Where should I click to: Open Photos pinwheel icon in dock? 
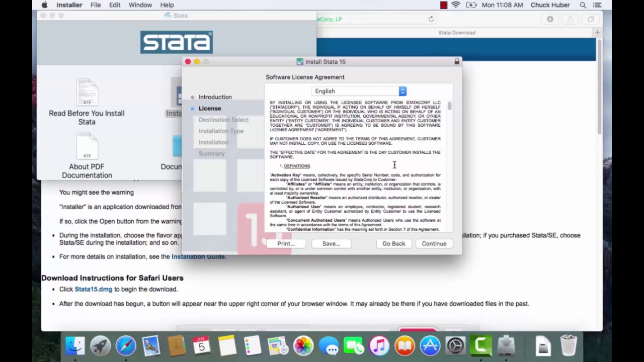(x=303, y=346)
